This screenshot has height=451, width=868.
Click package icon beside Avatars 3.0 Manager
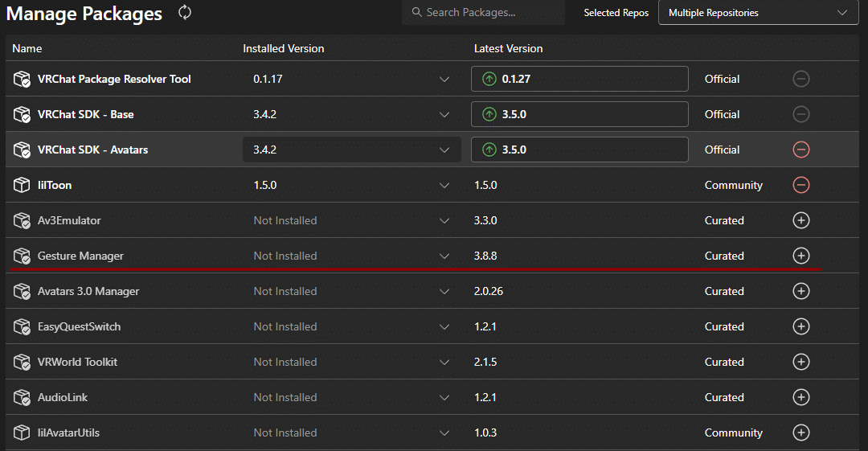pos(22,292)
